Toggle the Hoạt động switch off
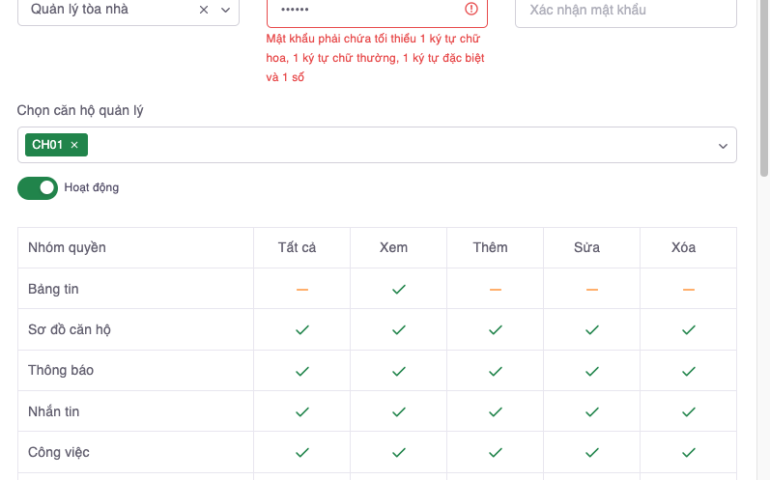This screenshot has height=480, width=770. click(38, 188)
